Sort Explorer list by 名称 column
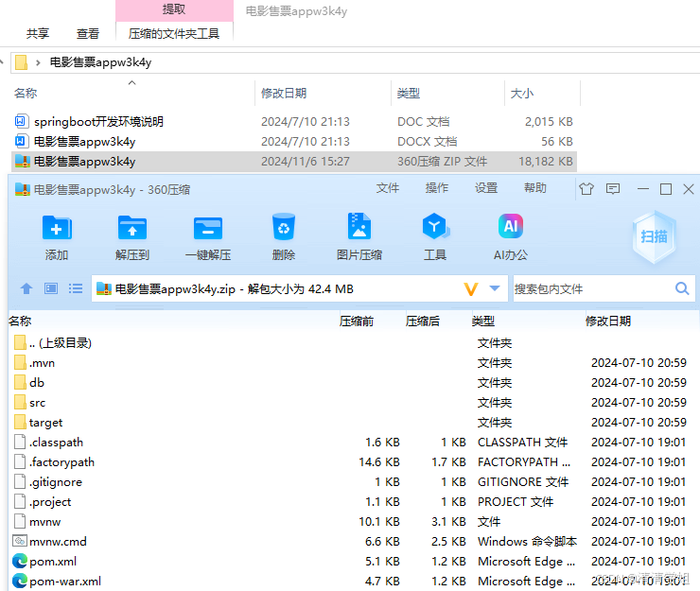The width and height of the screenshot is (700, 591). pyautogui.click(x=26, y=94)
